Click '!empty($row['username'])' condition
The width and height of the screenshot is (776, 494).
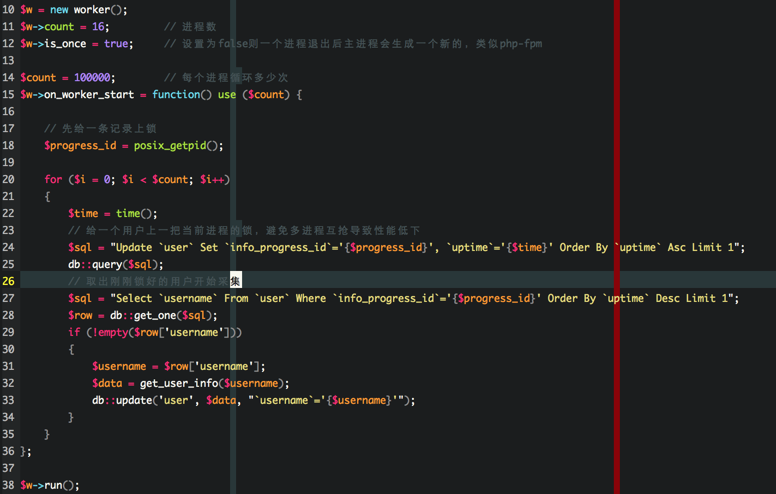coord(160,332)
